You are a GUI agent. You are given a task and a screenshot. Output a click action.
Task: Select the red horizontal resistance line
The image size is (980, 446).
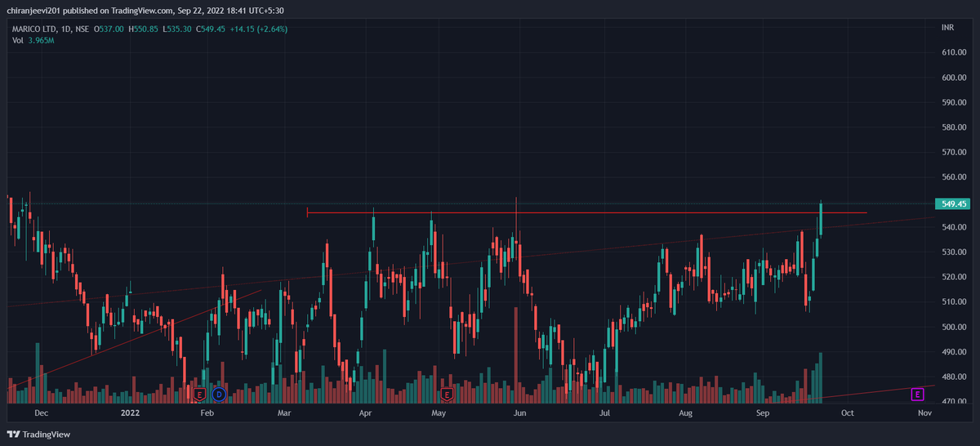tap(586, 212)
